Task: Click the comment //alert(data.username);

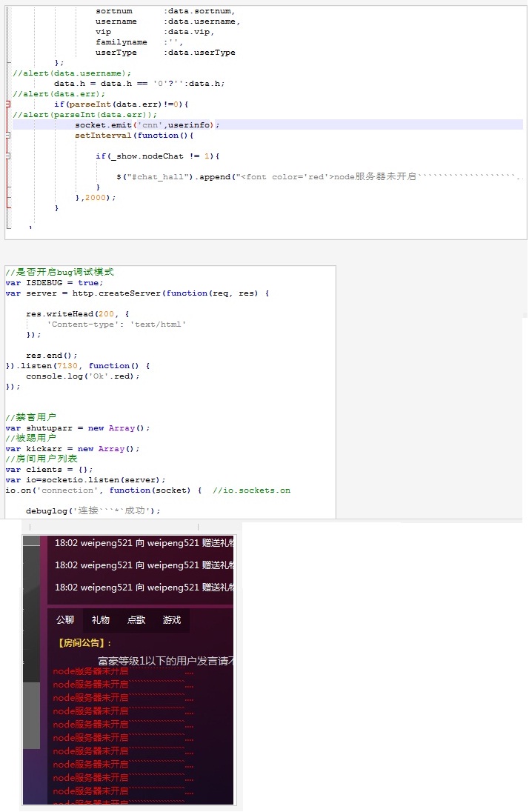Action: tap(72, 73)
